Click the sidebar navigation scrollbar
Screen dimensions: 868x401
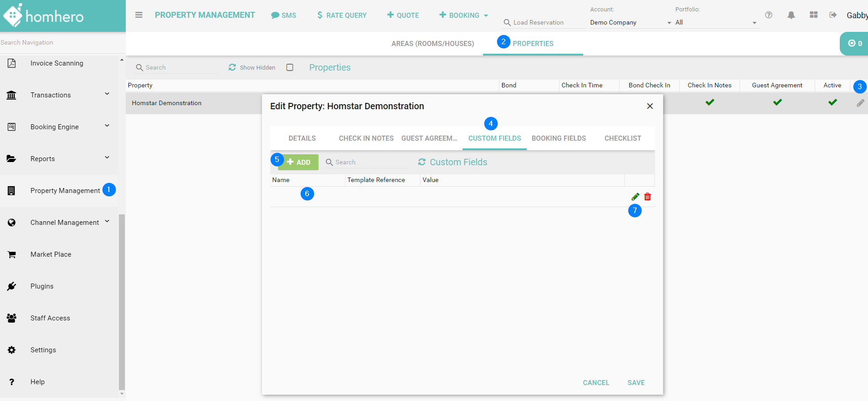pyautogui.click(x=122, y=300)
